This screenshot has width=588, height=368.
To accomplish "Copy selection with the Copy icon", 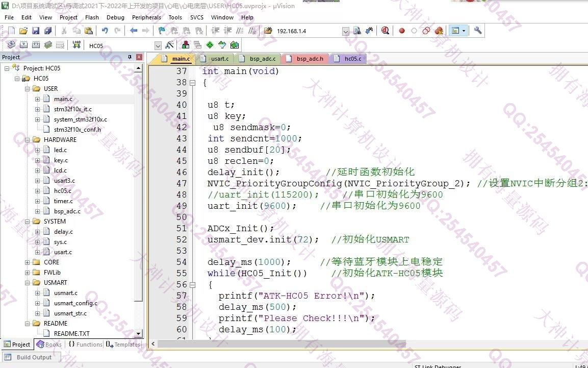I will pos(76,31).
